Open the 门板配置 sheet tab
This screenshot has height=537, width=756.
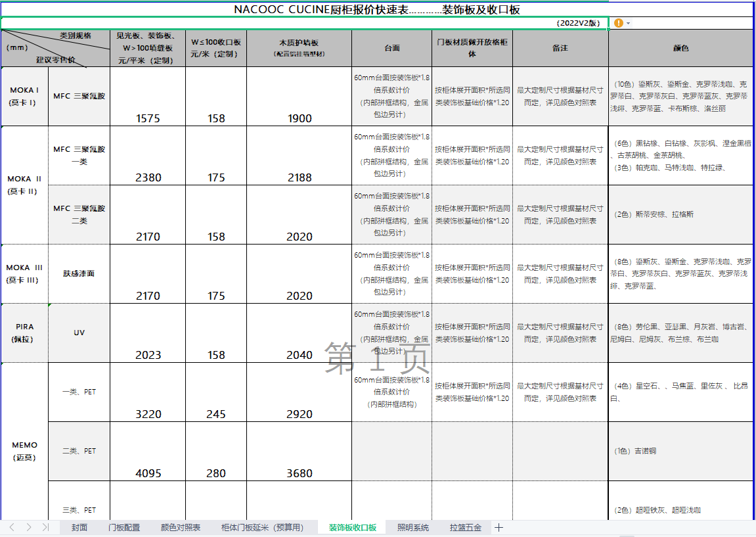click(x=124, y=527)
